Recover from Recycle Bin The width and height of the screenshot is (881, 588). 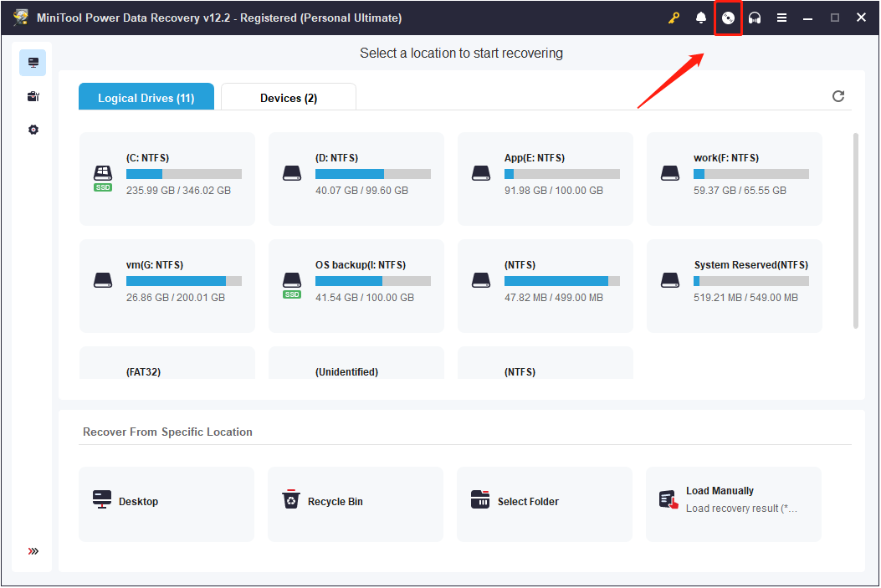(x=356, y=504)
